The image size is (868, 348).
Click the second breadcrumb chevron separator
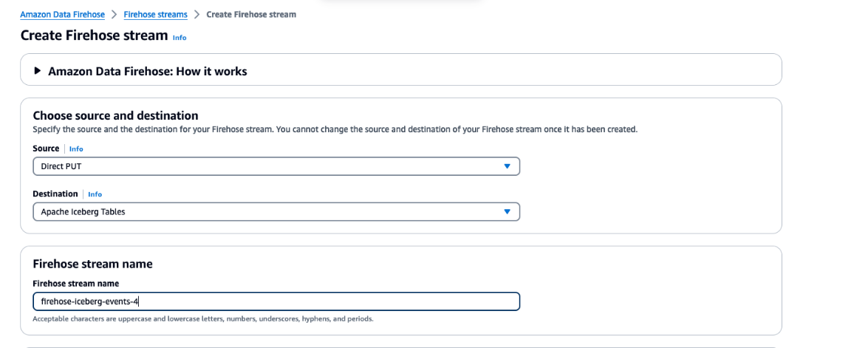tap(197, 15)
